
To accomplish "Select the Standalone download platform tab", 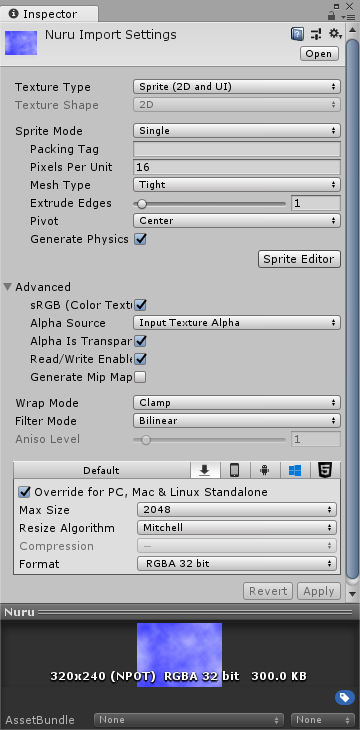I will coord(204,471).
